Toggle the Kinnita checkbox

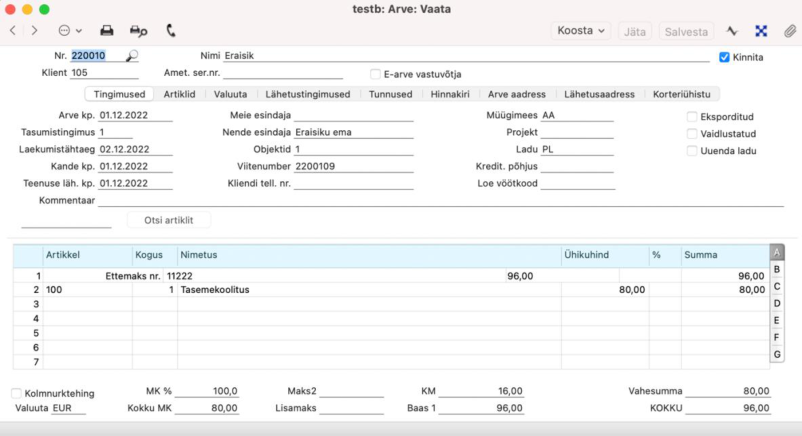(x=724, y=57)
